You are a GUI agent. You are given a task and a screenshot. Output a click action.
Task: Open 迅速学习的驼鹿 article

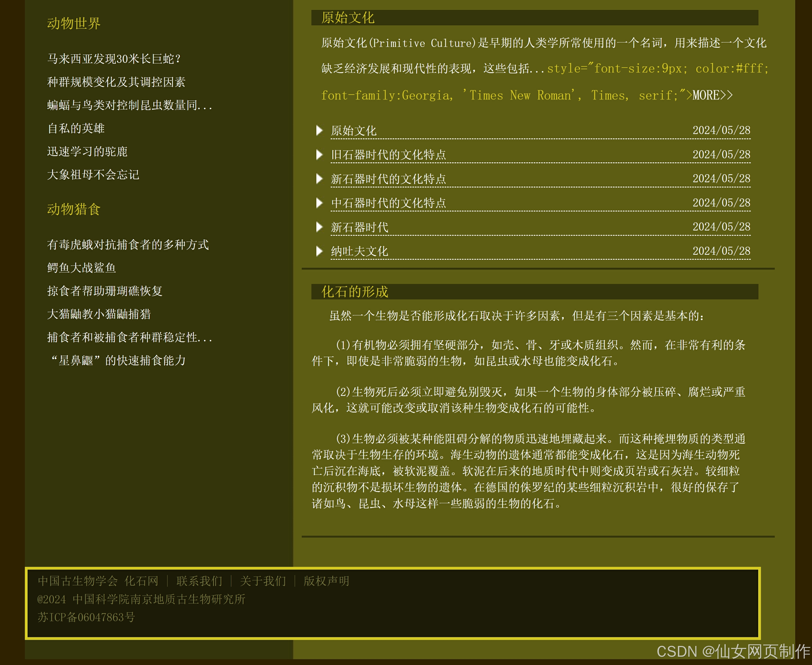click(x=87, y=151)
